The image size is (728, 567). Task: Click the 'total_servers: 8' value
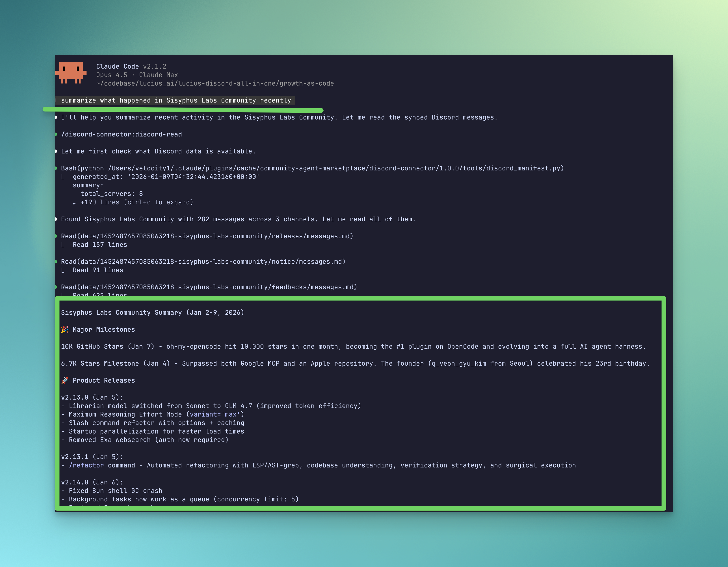point(112,194)
